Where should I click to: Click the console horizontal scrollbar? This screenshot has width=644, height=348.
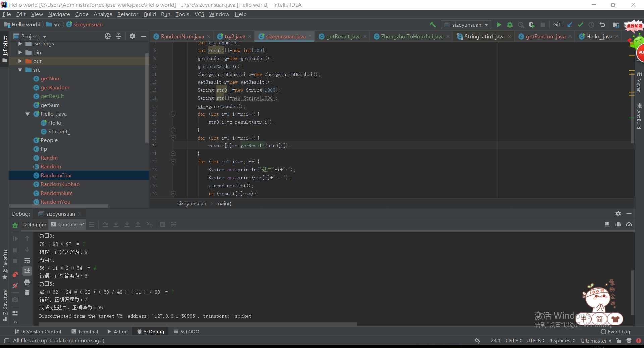click(198, 324)
